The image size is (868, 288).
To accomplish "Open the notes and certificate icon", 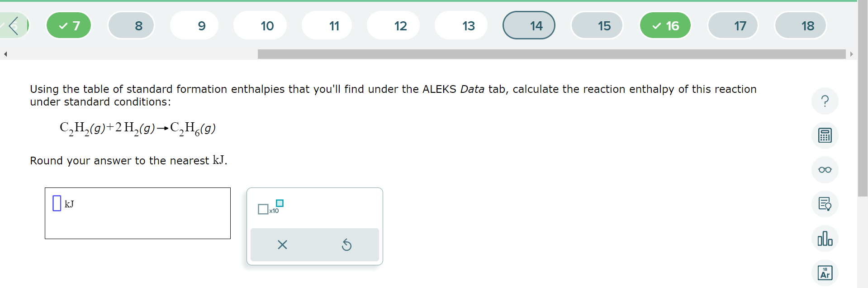I will coord(825,204).
